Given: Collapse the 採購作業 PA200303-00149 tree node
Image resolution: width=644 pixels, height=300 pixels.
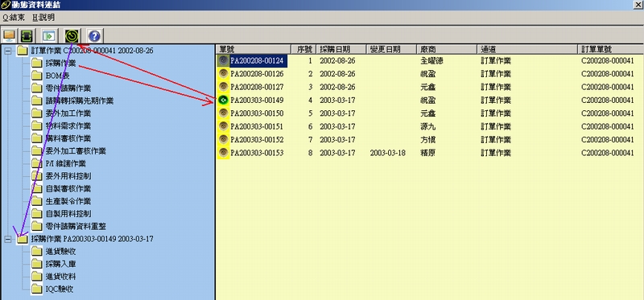Looking at the screenshot, I should 8,239.
